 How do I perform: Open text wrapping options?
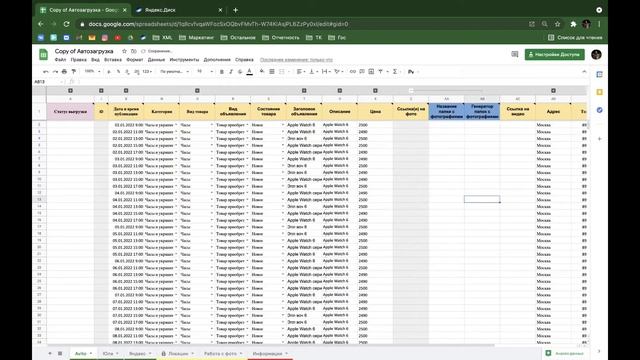tap(325, 71)
